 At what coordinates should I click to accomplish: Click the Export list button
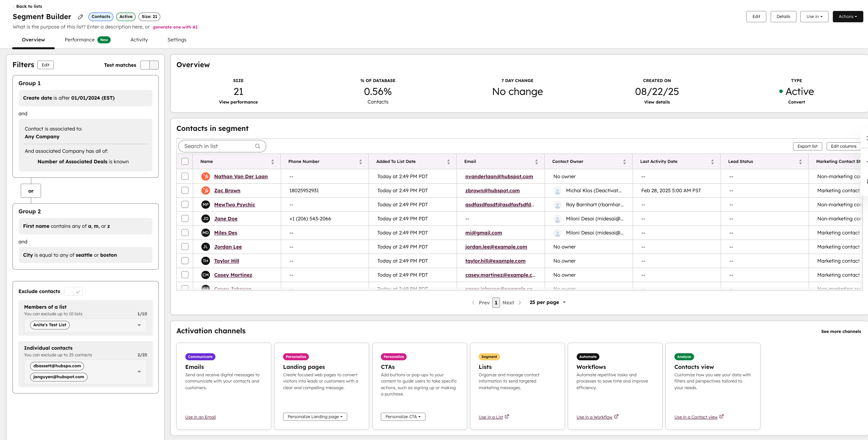(807, 146)
